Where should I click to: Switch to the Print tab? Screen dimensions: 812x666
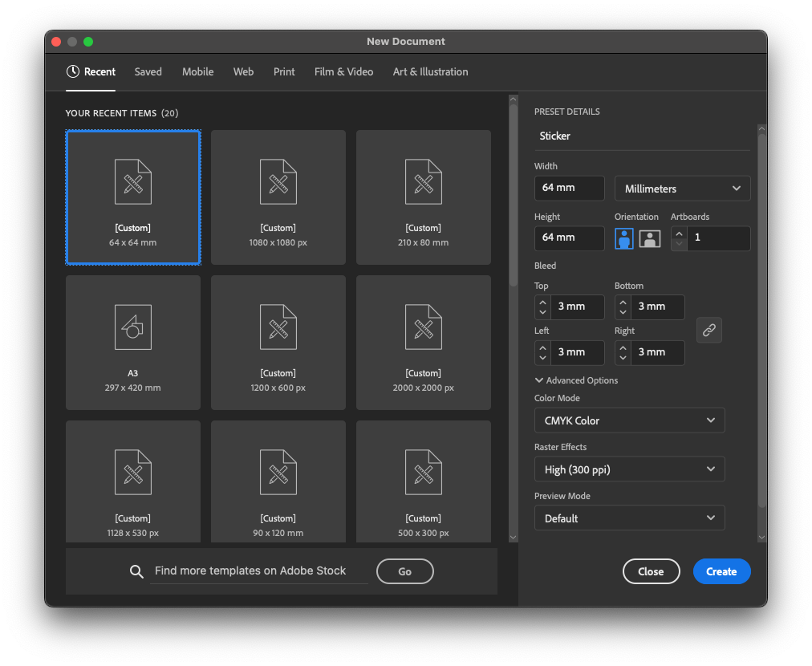(x=284, y=71)
